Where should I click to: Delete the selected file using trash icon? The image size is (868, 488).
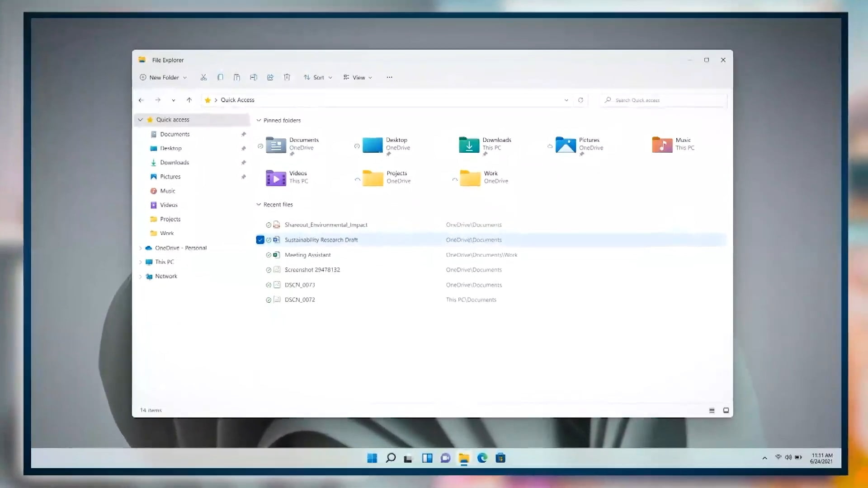point(287,77)
